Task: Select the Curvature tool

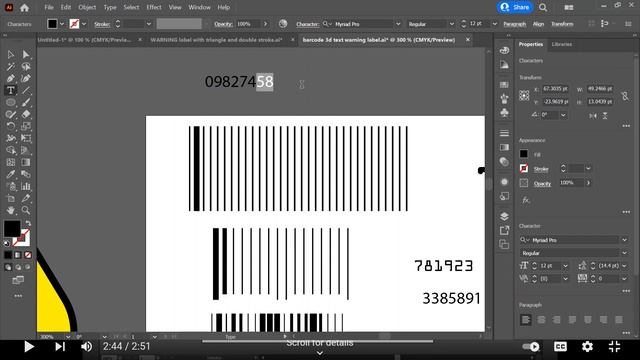Action: (26, 78)
